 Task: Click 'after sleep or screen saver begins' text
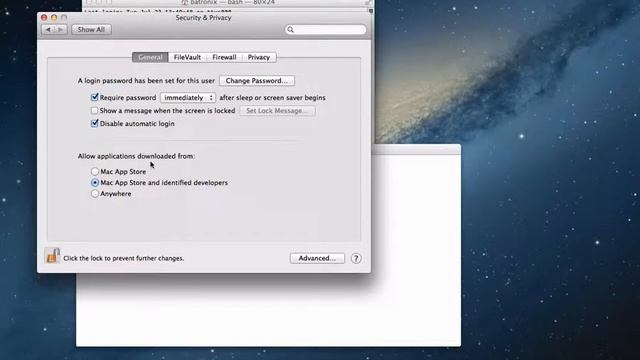[272, 98]
